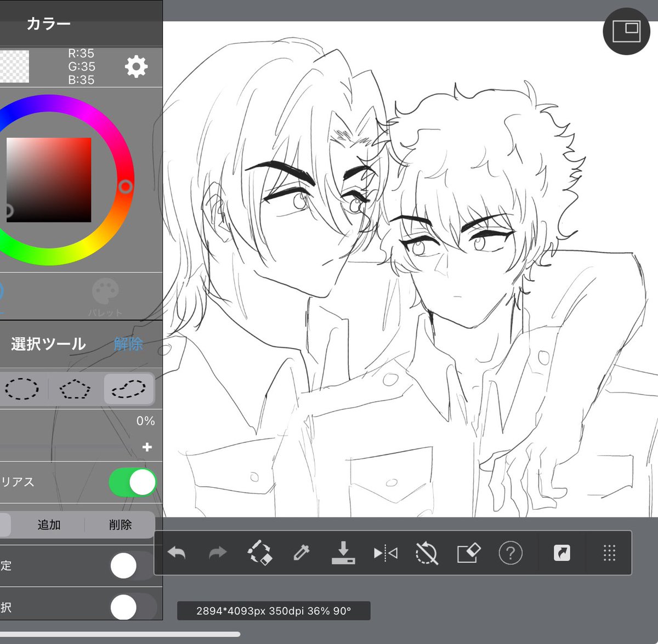Image resolution: width=658 pixels, height=644 pixels.
Task: Choose the ellipse selection shape
Action: tap(22, 389)
